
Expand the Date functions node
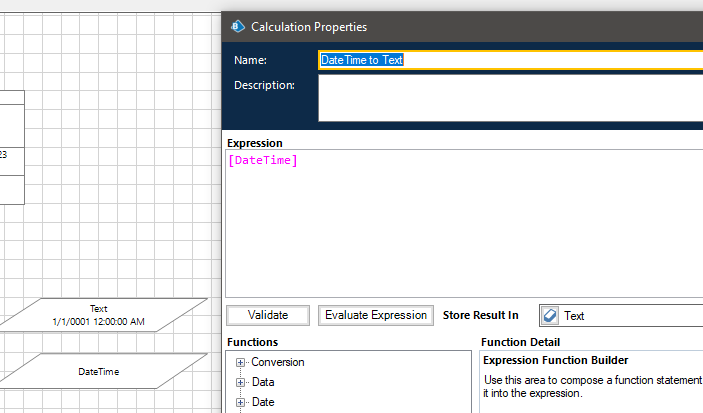241,402
